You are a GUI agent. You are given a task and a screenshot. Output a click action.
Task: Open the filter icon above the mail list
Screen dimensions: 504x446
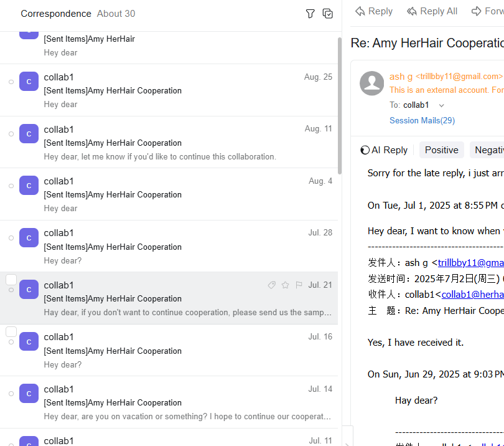[x=310, y=13]
